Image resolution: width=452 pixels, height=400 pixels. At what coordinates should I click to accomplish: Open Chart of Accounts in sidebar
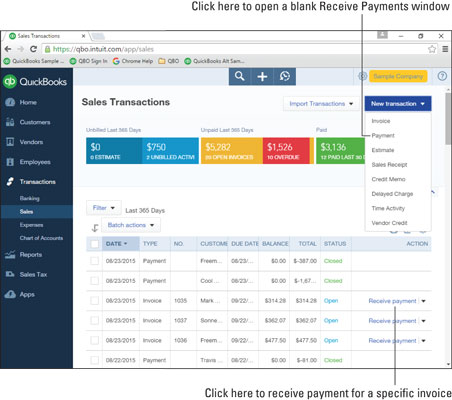coord(41,238)
